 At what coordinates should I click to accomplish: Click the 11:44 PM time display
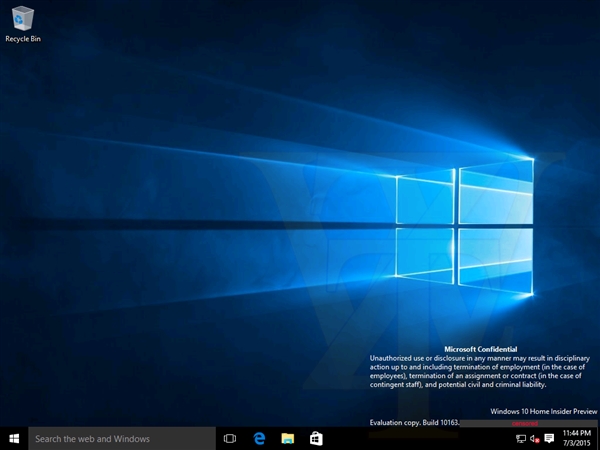[x=575, y=433]
